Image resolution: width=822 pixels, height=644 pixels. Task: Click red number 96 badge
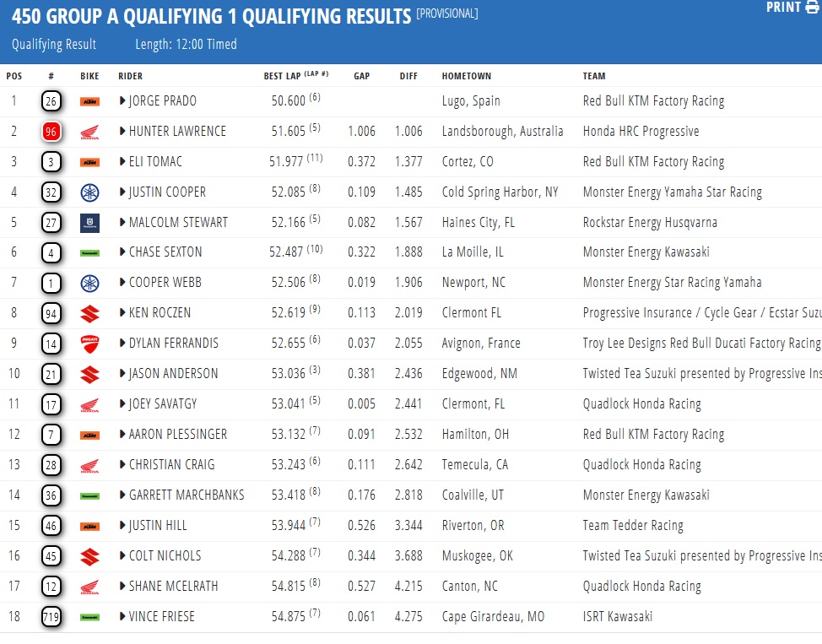pyautogui.click(x=51, y=132)
